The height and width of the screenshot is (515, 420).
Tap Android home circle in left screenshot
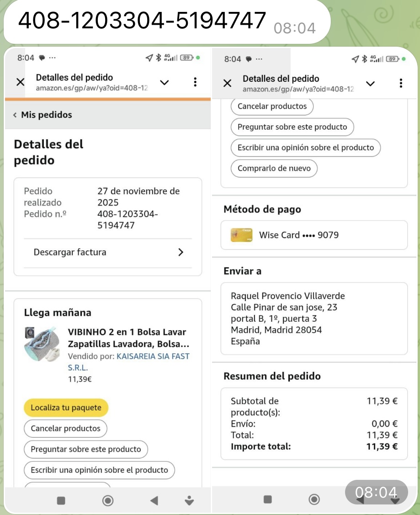coord(108,501)
